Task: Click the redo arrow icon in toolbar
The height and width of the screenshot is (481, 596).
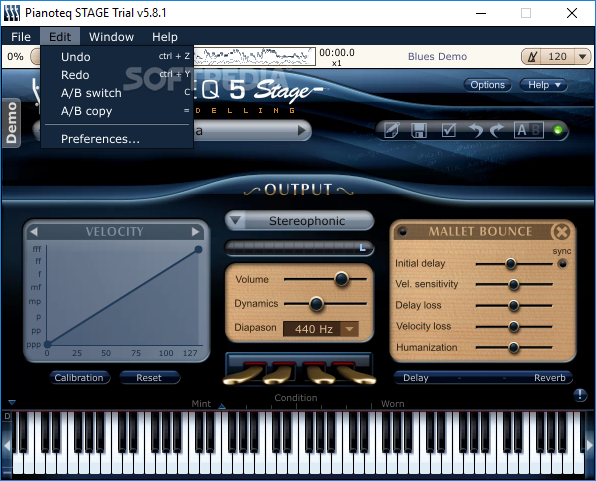Action: click(497, 130)
